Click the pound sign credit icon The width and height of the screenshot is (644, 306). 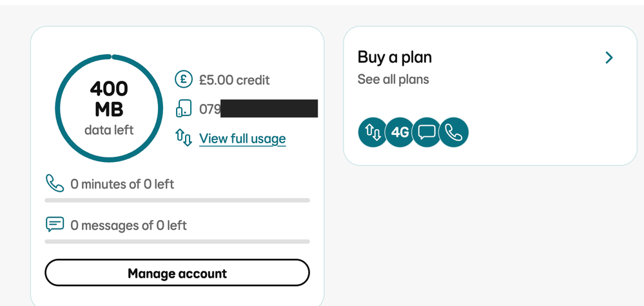(x=184, y=80)
